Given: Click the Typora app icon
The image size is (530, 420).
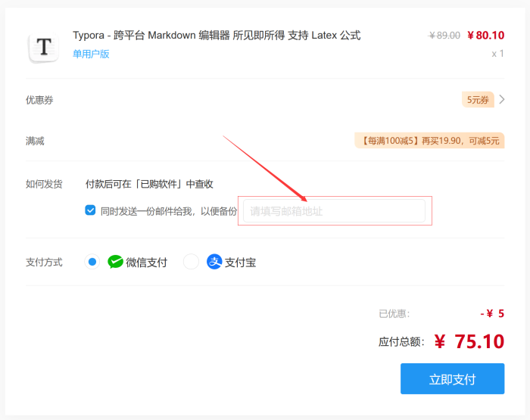Looking at the screenshot, I should (x=44, y=48).
